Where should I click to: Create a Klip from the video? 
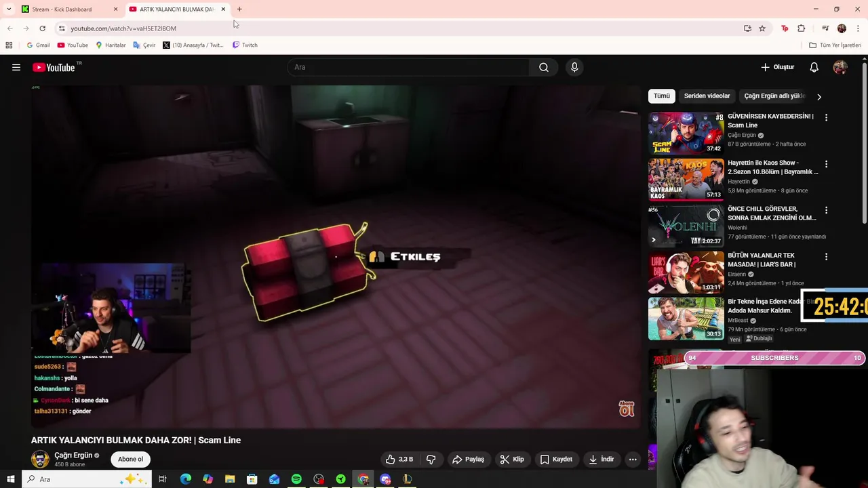pyautogui.click(x=512, y=460)
